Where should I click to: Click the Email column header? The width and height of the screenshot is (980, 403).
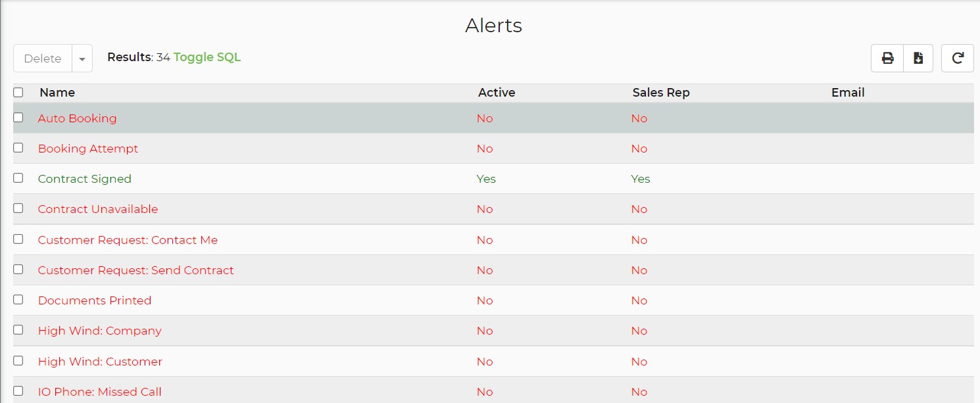pyautogui.click(x=848, y=93)
